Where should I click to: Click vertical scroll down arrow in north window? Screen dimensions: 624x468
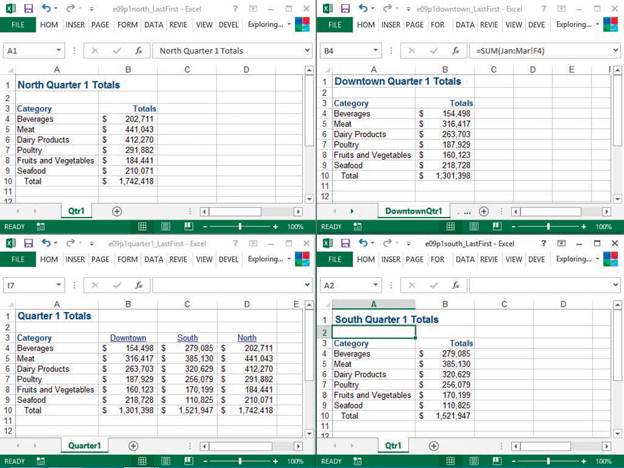[x=309, y=198]
